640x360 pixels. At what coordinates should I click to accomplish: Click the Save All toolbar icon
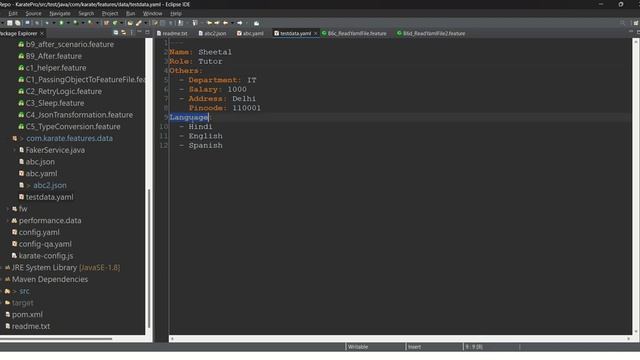(x=18, y=23)
